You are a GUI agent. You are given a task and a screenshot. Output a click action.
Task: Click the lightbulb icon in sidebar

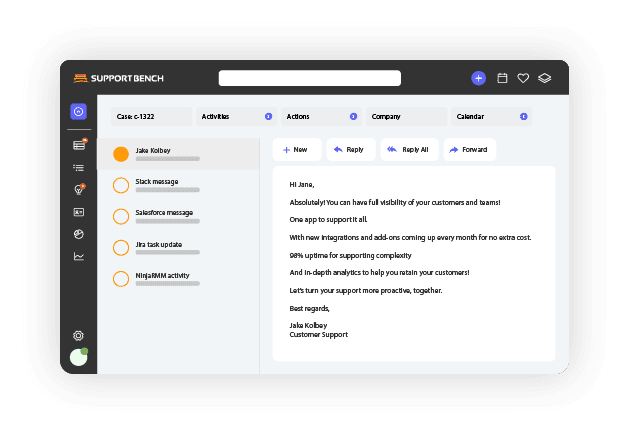(x=79, y=189)
